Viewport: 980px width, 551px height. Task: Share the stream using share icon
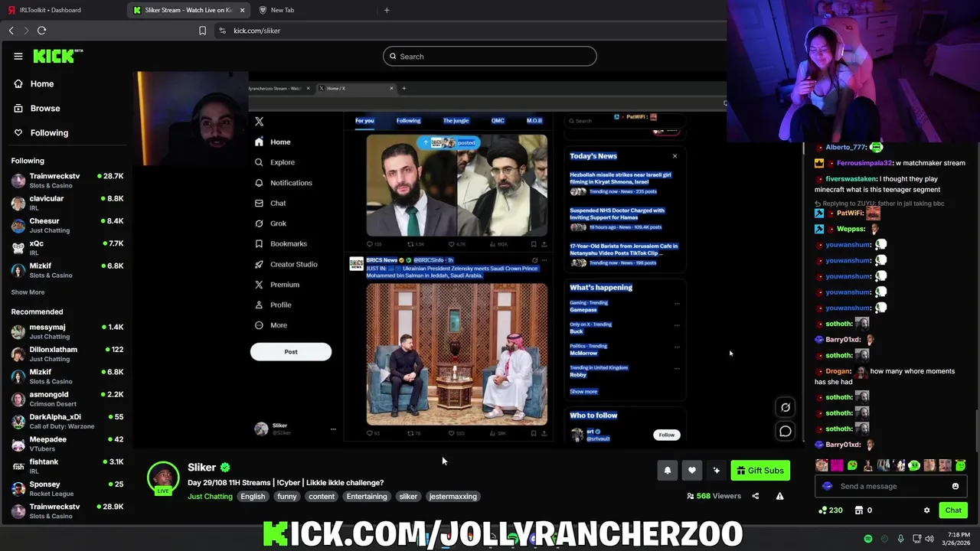tap(755, 496)
